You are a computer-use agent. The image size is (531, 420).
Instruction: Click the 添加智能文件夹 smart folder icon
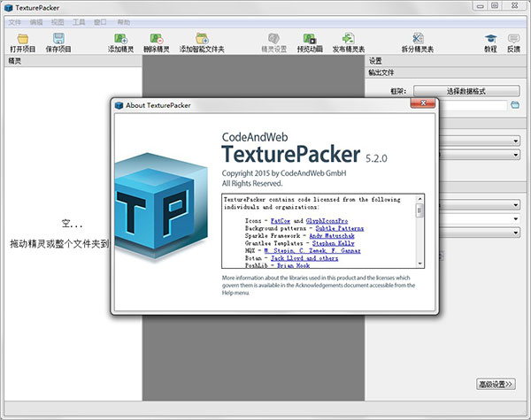pyautogui.click(x=202, y=39)
